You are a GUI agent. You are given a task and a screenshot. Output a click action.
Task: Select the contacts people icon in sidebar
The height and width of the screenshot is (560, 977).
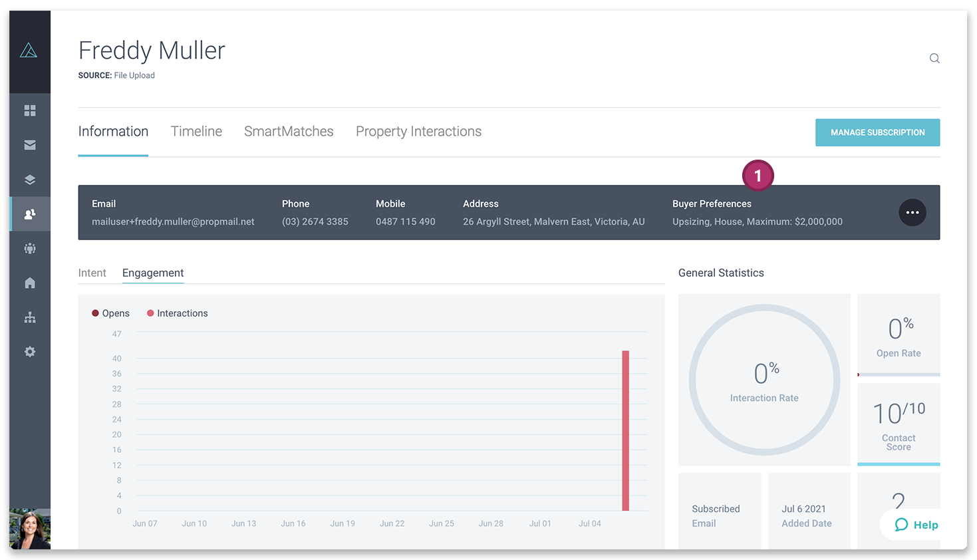click(x=30, y=214)
